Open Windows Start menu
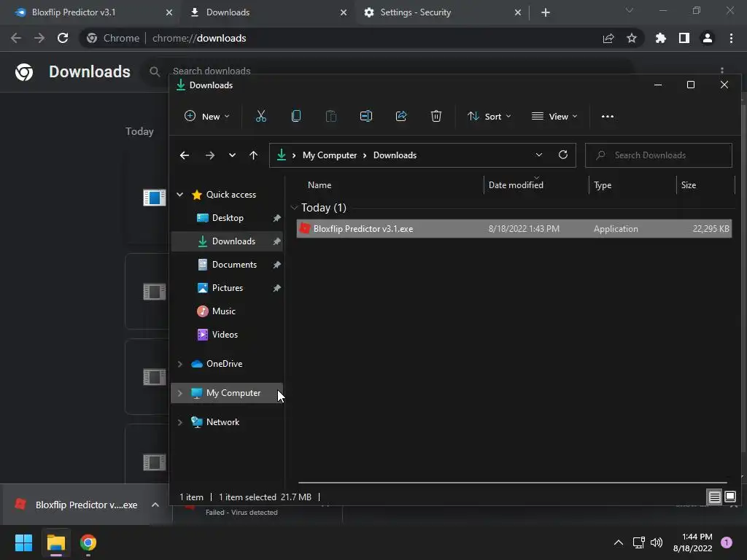The height and width of the screenshot is (560, 747). [23, 542]
